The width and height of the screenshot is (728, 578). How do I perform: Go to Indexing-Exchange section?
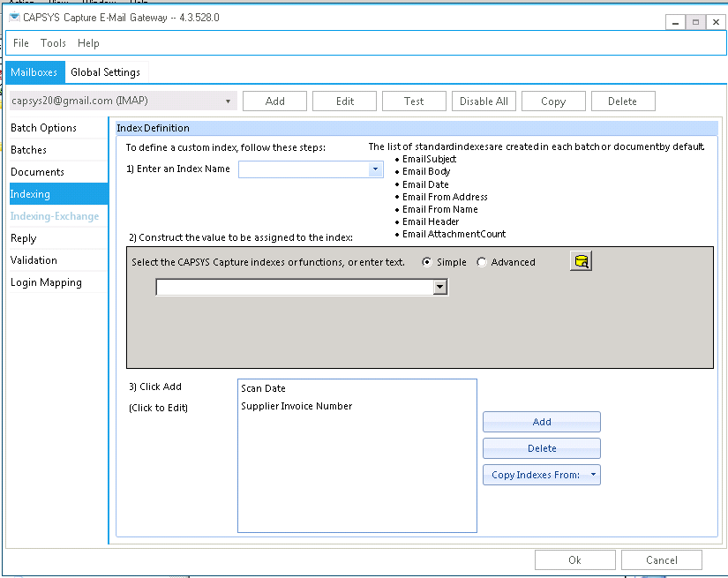click(58, 216)
